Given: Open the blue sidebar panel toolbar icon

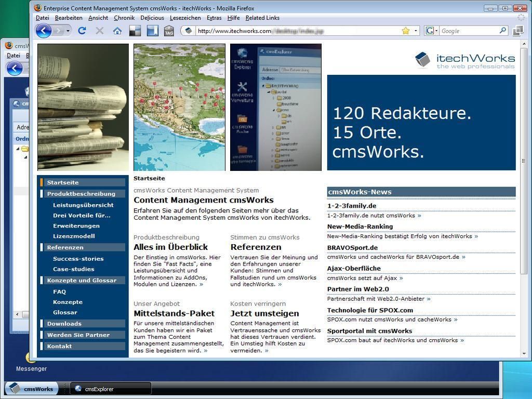Looking at the screenshot, I should point(152,31).
